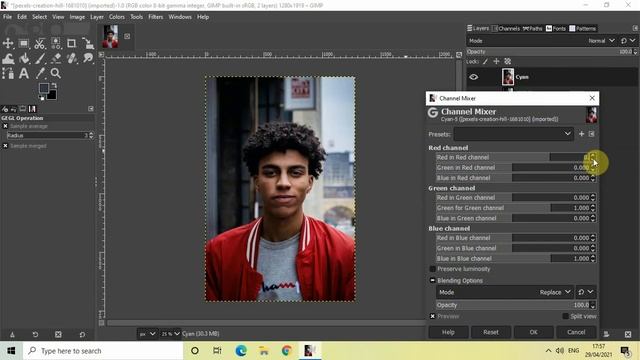Toggle visibility of the Cyan layer
Viewport: 640px width, 360px height.
click(473, 77)
